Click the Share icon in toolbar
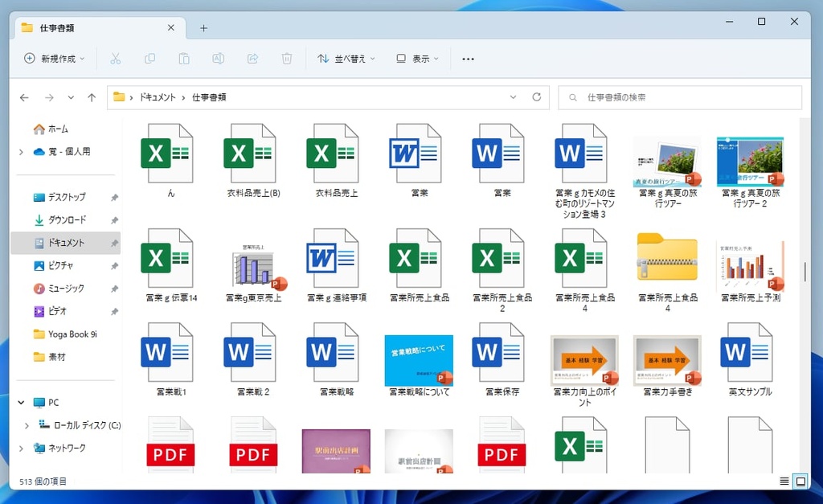The height and width of the screenshot is (504, 823). [252, 59]
